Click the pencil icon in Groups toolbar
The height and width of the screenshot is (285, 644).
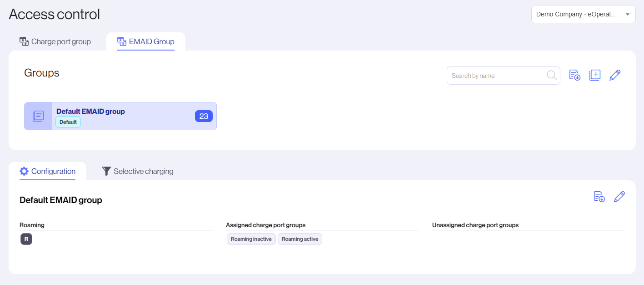click(x=615, y=76)
